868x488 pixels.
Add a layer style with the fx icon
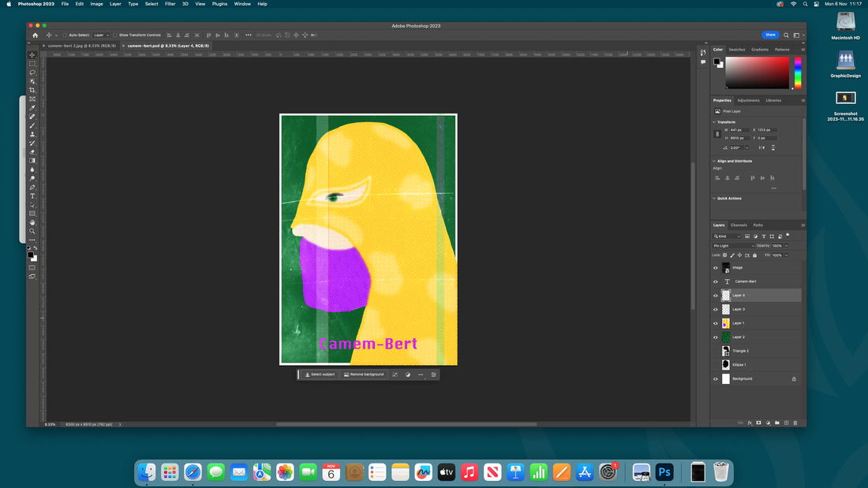click(x=750, y=423)
